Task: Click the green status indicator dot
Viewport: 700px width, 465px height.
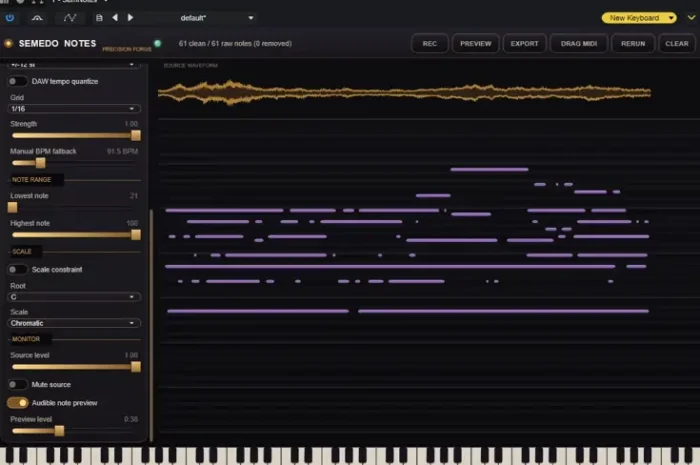Action: click(x=157, y=43)
